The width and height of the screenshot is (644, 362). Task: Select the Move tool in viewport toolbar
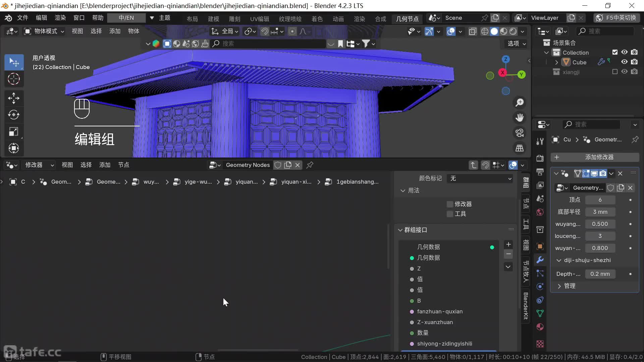(14, 98)
